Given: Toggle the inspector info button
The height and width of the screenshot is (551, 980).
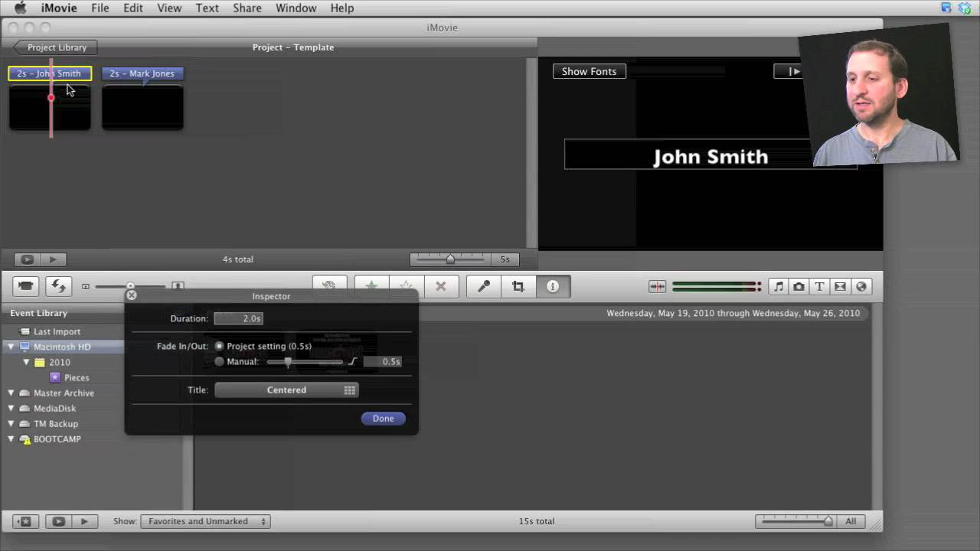Looking at the screenshot, I should pos(553,286).
